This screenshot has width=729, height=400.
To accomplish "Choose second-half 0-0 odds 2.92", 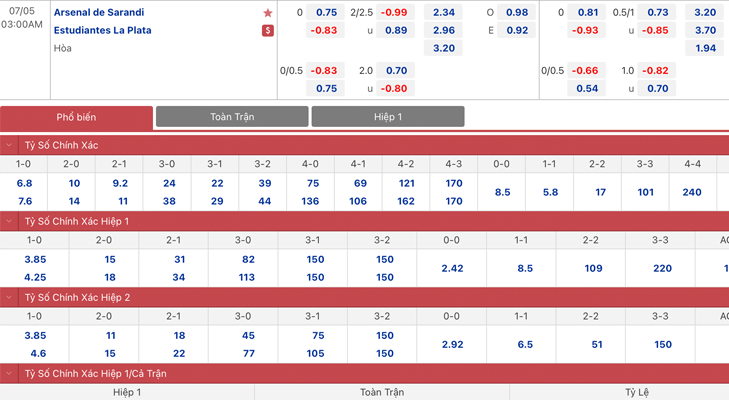I will (x=452, y=345).
